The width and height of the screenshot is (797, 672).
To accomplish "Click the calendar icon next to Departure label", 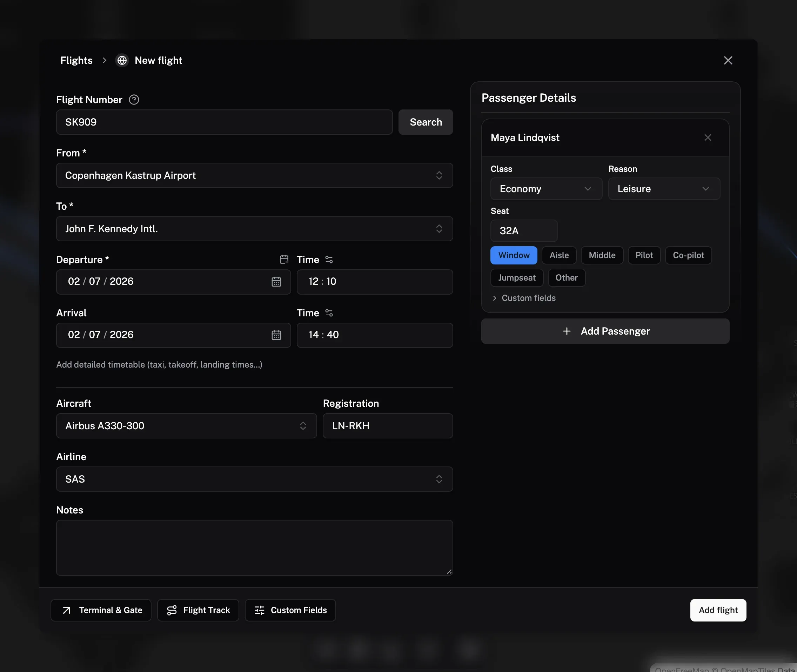I will [284, 260].
